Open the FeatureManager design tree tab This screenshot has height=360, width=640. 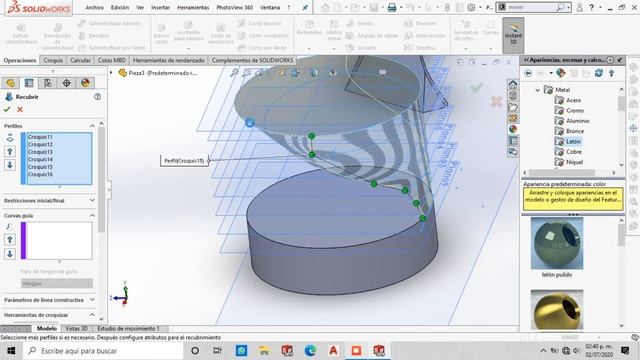pyautogui.click(x=10, y=83)
